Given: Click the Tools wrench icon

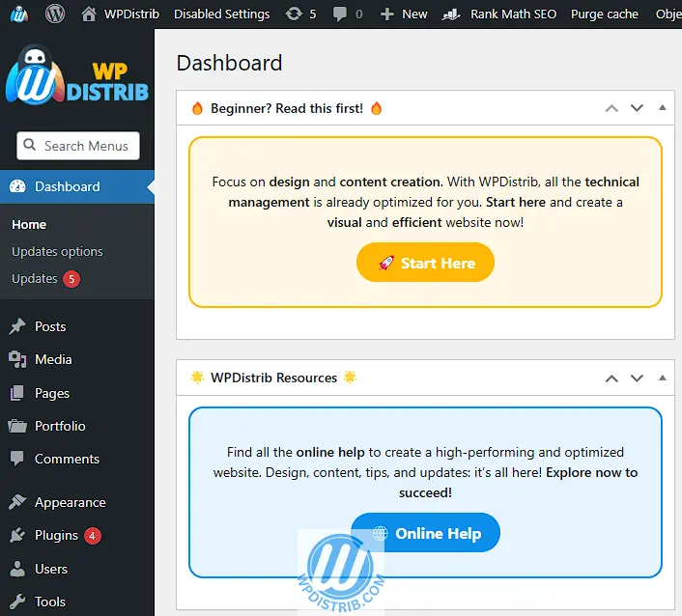Looking at the screenshot, I should [17, 602].
